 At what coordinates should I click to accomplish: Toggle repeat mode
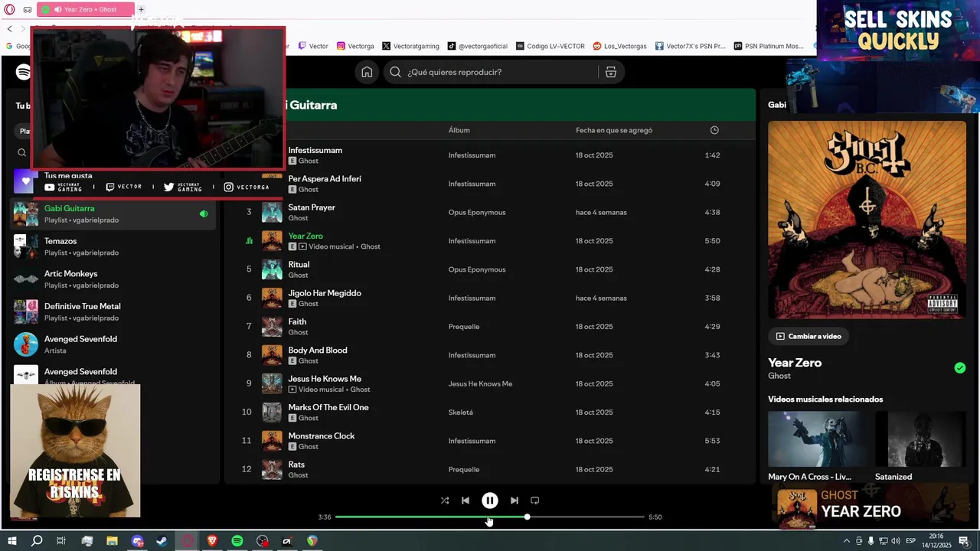pos(535,500)
